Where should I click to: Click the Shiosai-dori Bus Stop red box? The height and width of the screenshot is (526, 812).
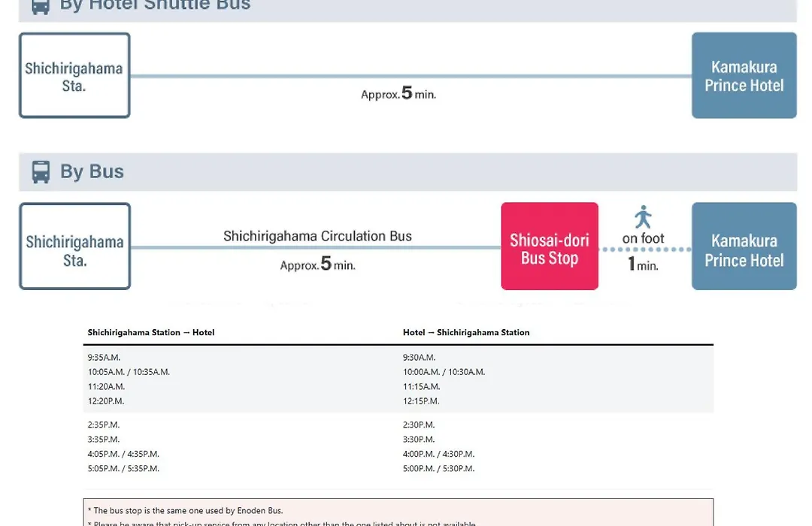(x=550, y=246)
